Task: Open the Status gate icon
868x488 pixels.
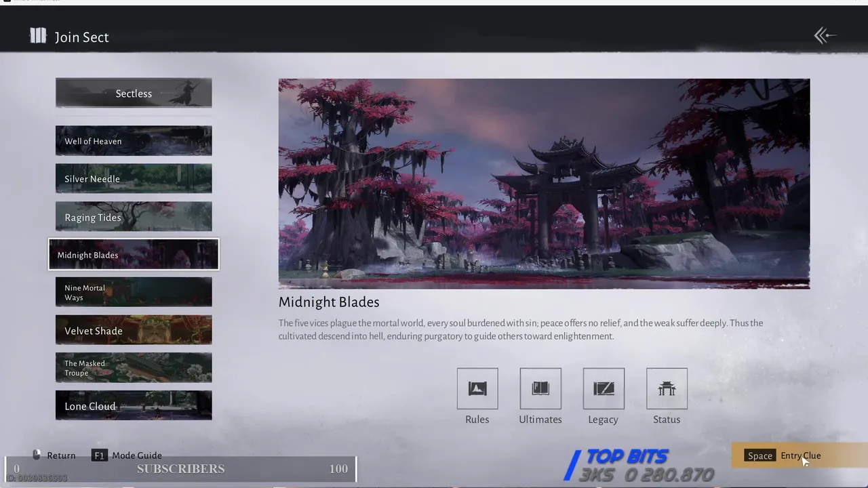Action: click(x=667, y=388)
